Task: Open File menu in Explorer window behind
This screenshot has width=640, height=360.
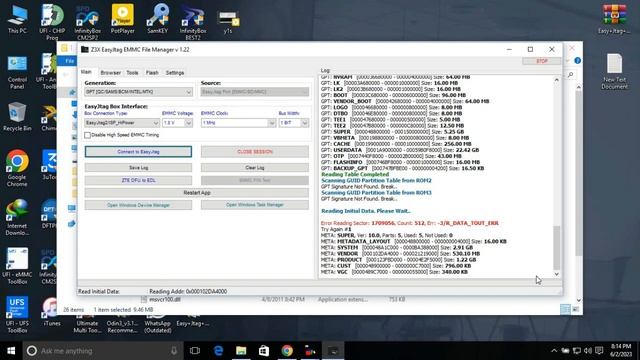Action: tap(70, 61)
